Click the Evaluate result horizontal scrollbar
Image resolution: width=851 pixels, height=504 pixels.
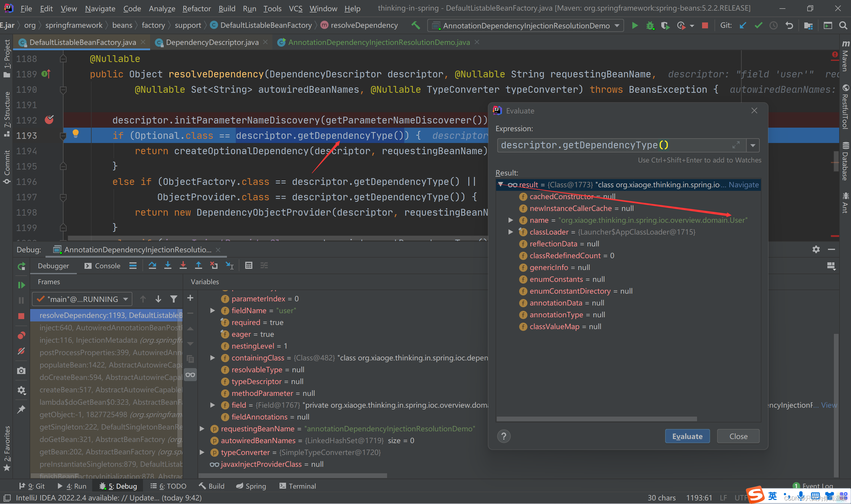596,419
